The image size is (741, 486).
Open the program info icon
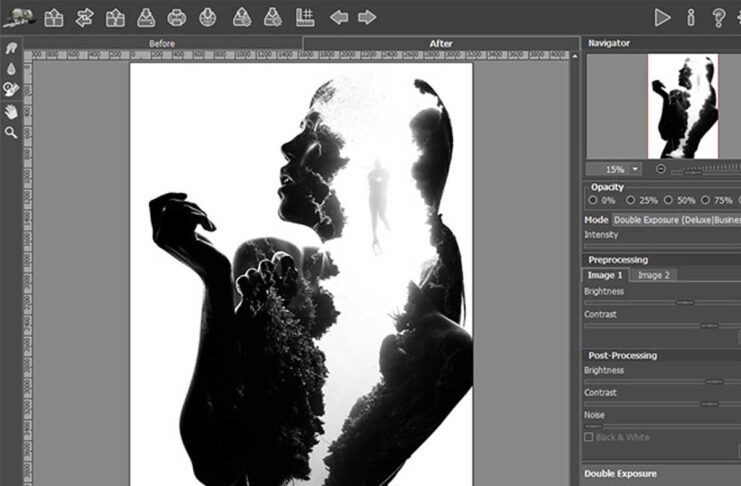(690, 17)
